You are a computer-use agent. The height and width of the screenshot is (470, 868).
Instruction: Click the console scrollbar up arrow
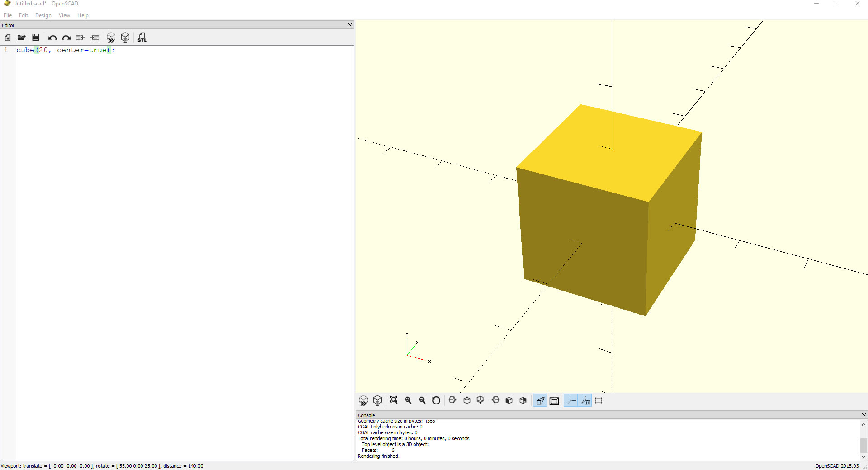(x=864, y=424)
